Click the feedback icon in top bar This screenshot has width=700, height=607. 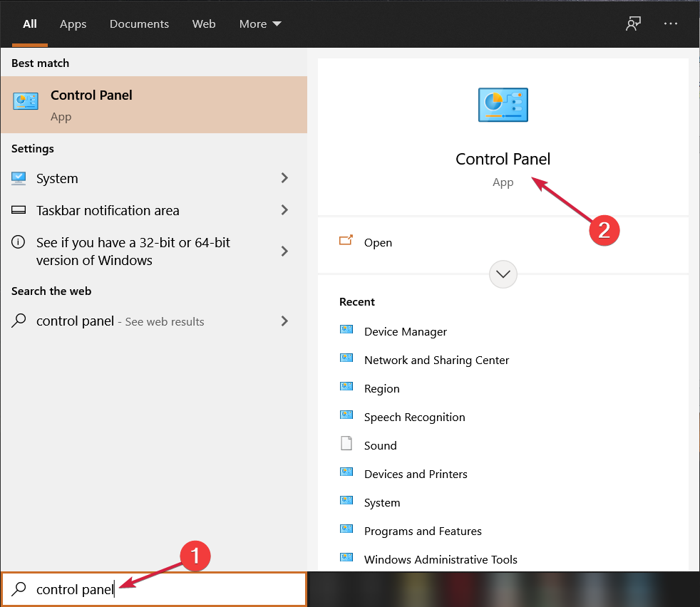click(633, 24)
